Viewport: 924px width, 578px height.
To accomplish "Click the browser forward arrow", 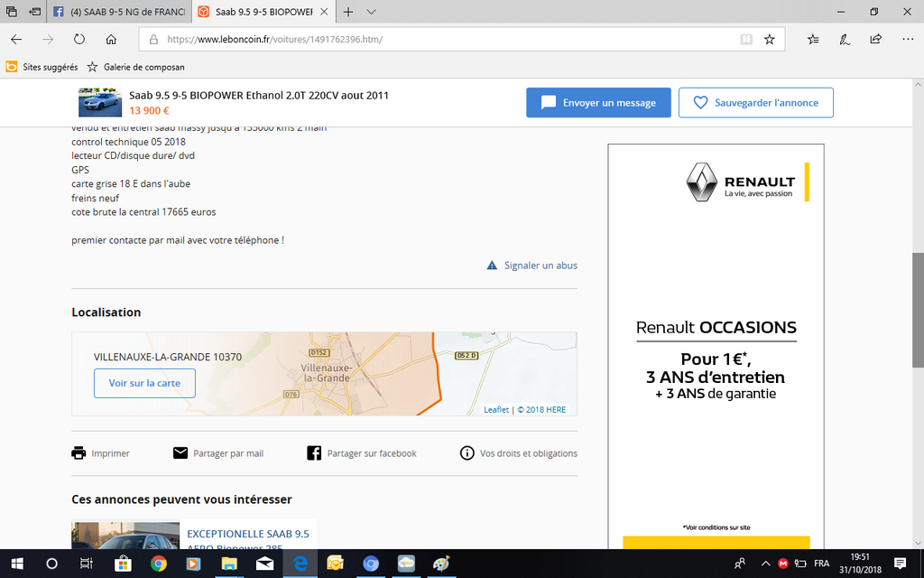I will [x=48, y=40].
